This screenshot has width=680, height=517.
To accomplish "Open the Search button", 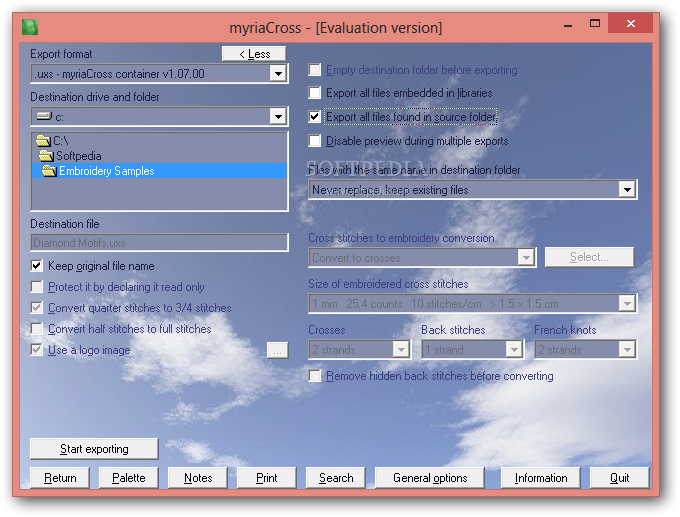I will 336,478.
